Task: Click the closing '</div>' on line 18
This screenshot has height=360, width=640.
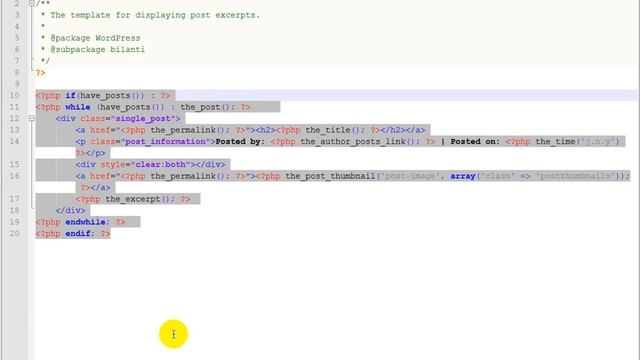Action: 71,210
